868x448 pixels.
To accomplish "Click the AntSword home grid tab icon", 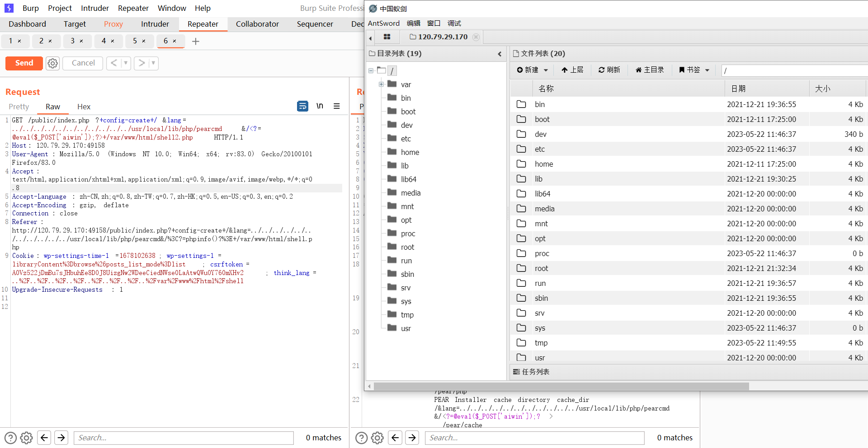I will [x=387, y=37].
